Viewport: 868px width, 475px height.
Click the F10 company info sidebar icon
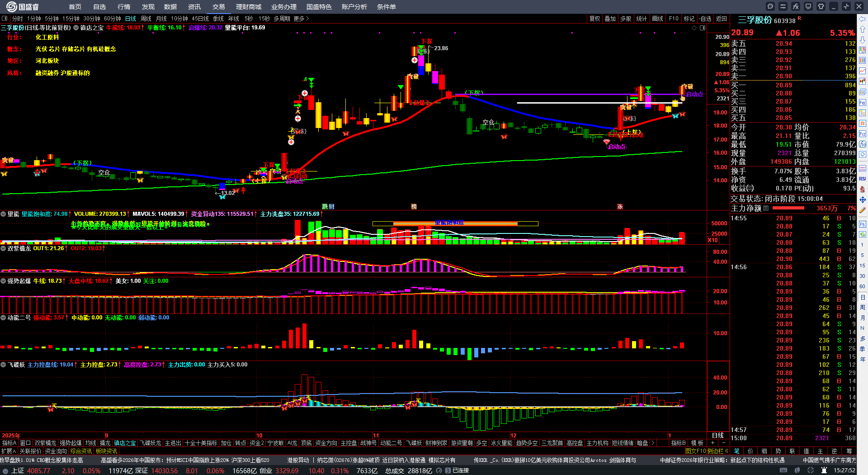click(863, 103)
